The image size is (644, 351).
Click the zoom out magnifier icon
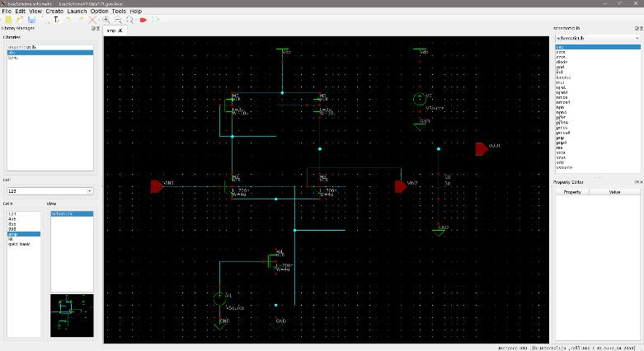pyautogui.click(x=118, y=19)
